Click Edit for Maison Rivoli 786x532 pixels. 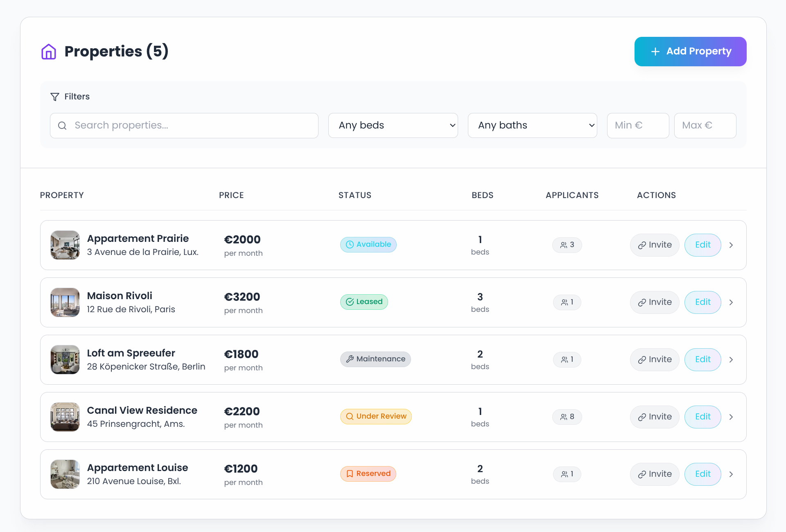[x=703, y=302]
